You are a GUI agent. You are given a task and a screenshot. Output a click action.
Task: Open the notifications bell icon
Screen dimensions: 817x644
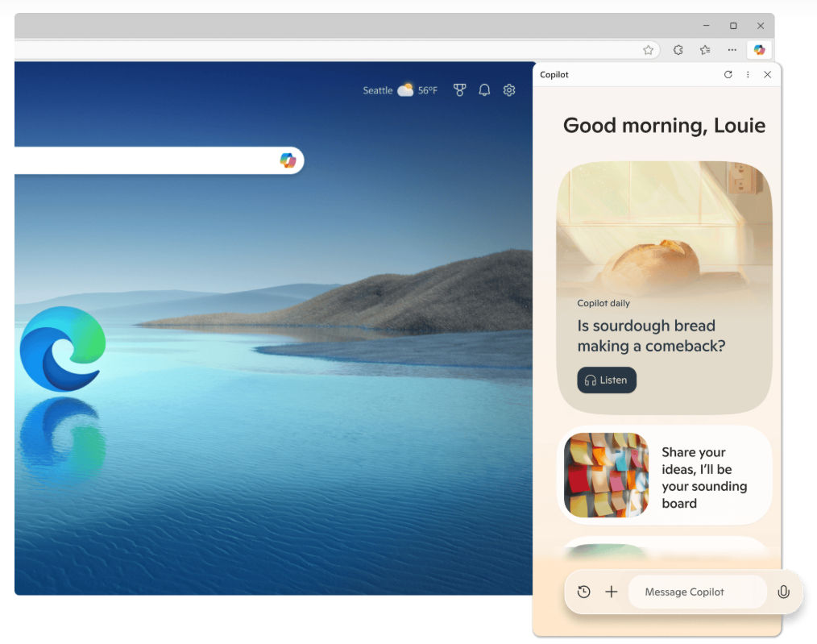coord(484,90)
